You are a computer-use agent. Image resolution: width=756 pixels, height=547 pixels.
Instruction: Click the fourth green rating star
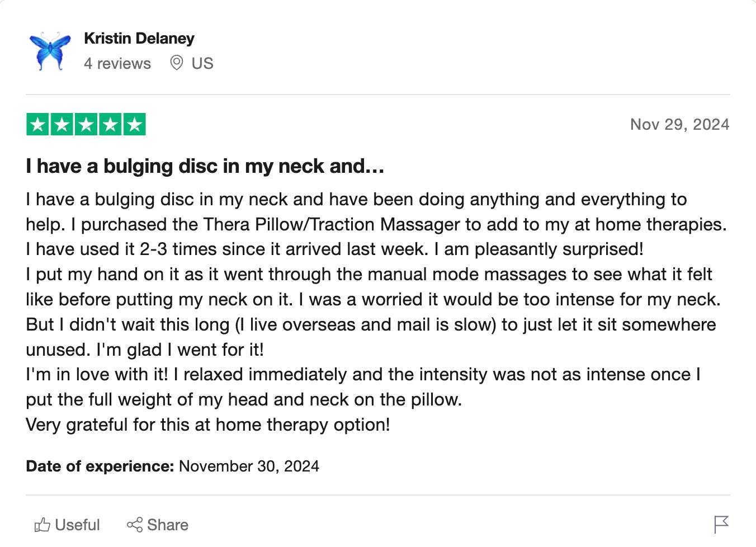click(110, 125)
